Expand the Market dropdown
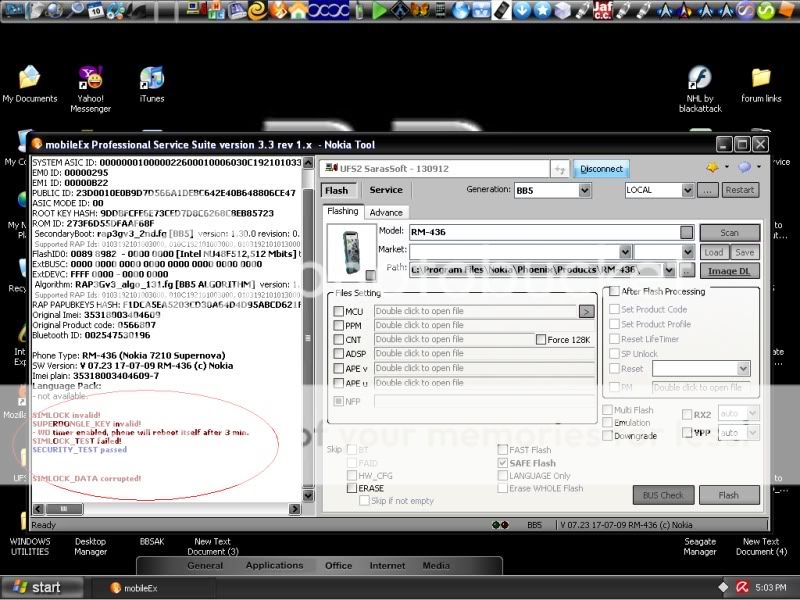 (x=625, y=252)
